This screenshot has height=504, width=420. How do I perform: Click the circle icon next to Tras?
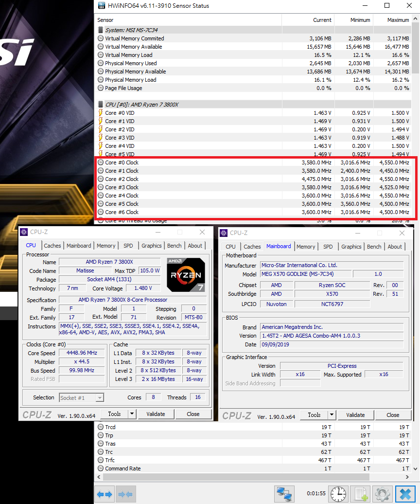101,444
